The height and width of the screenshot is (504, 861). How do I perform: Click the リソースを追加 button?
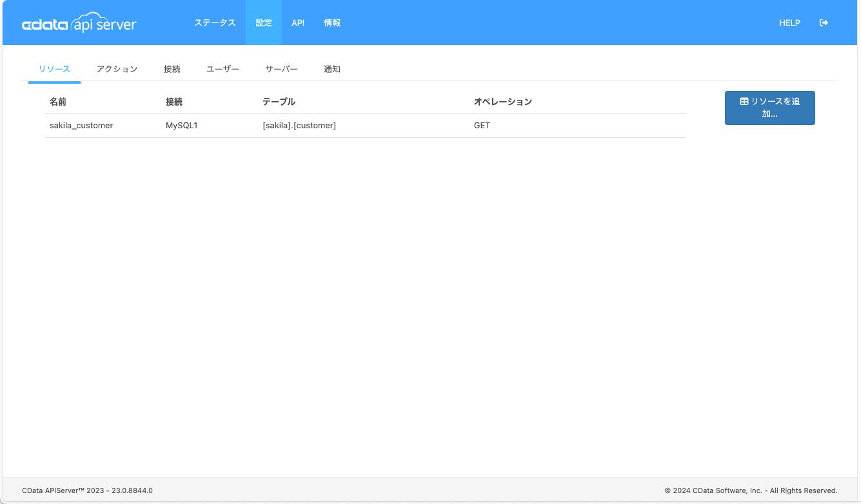click(769, 108)
